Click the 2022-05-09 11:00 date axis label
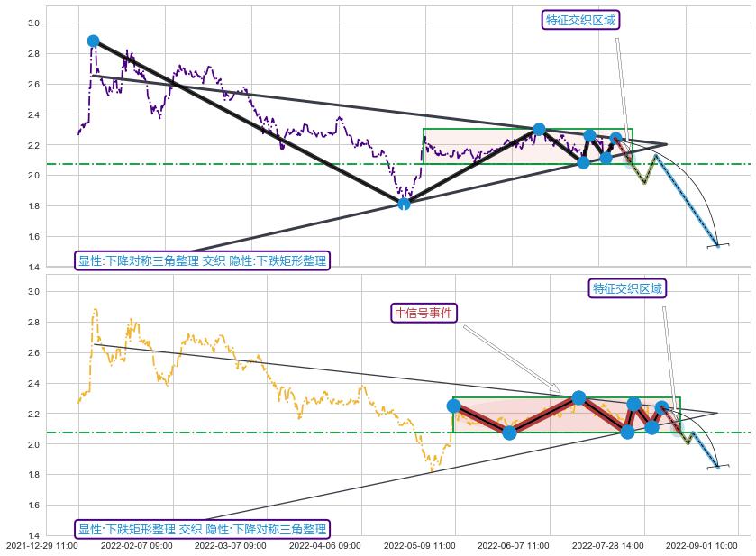The height and width of the screenshot is (556, 756). point(417,545)
